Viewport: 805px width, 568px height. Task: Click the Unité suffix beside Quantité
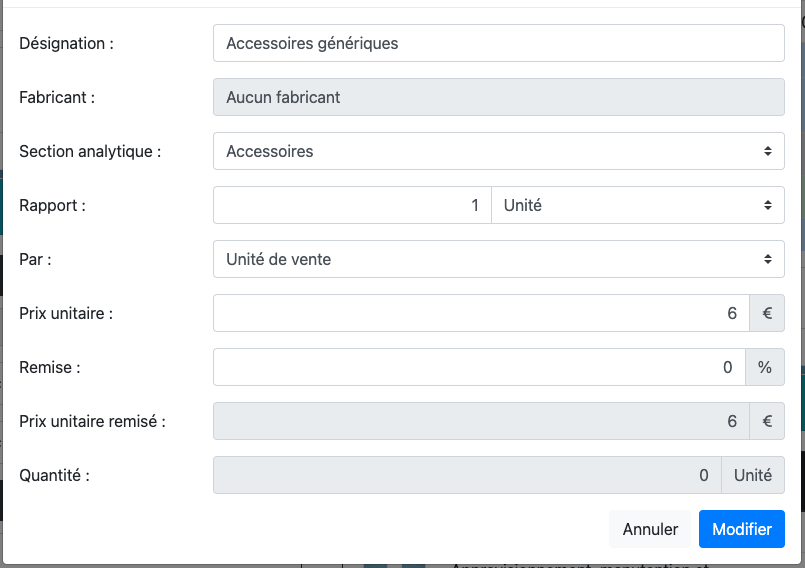coord(753,475)
